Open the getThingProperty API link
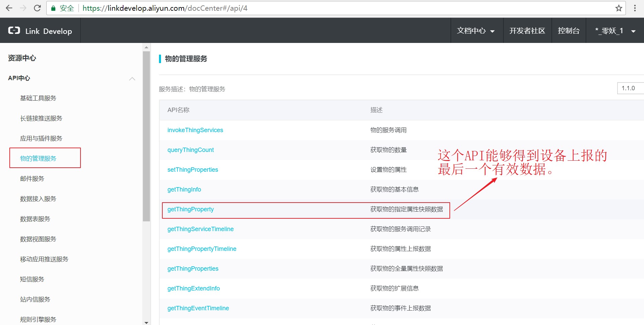644x325 pixels. click(x=191, y=209)
